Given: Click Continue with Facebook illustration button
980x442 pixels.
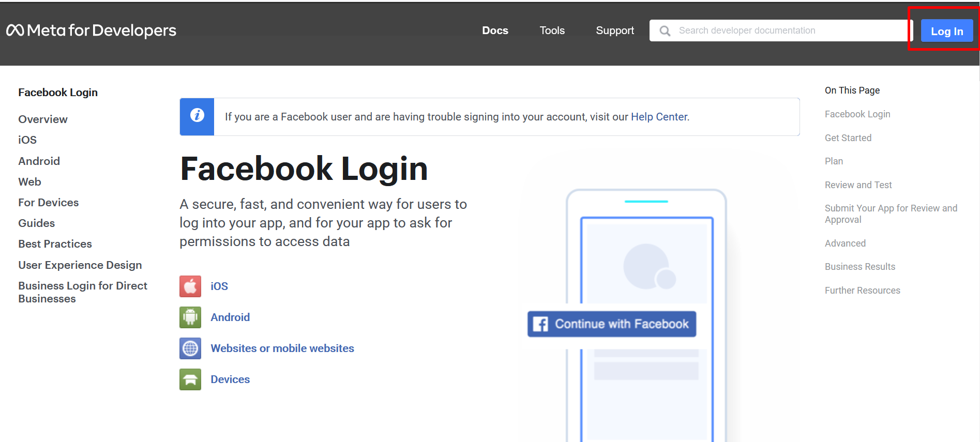Looking at the screenshot, I should [612, 324].
